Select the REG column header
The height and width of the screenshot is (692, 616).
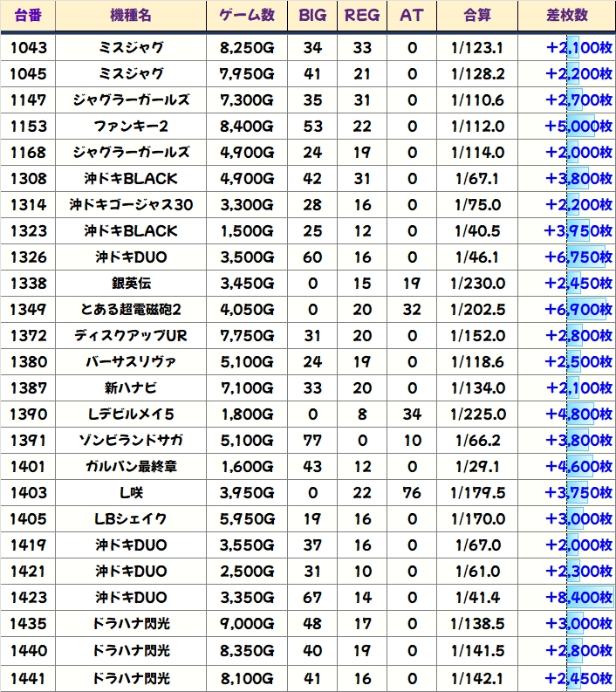[363, 16]
